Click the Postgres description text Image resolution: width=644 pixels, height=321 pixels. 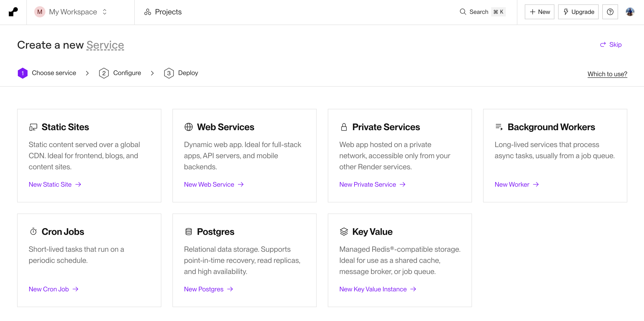242,260
